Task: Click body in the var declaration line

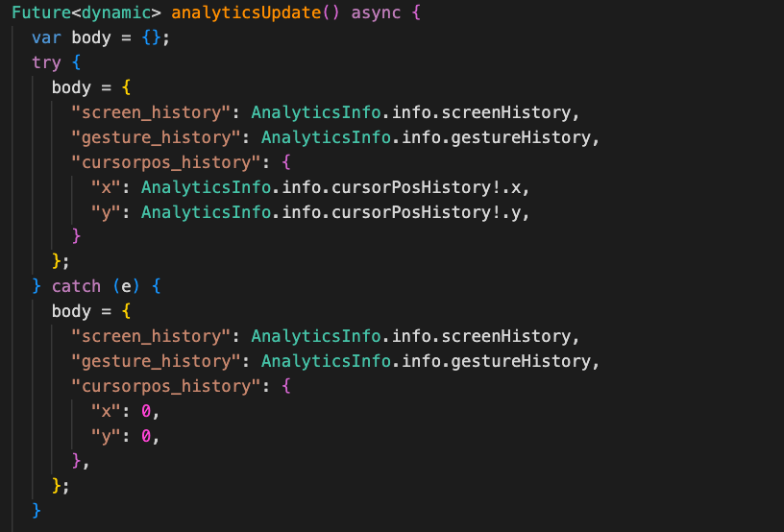Action: pos(91,38)
